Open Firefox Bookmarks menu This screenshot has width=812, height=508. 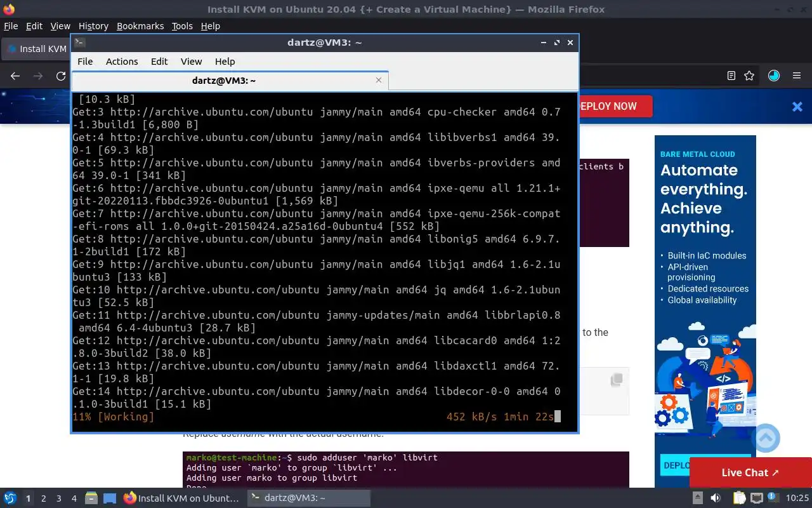pos(140,26)
